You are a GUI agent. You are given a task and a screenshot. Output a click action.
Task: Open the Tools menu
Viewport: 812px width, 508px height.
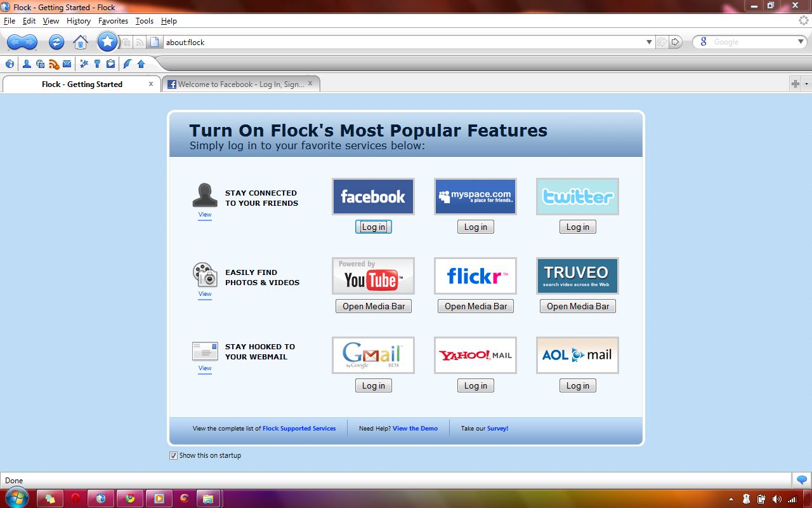tap(145, 21)
